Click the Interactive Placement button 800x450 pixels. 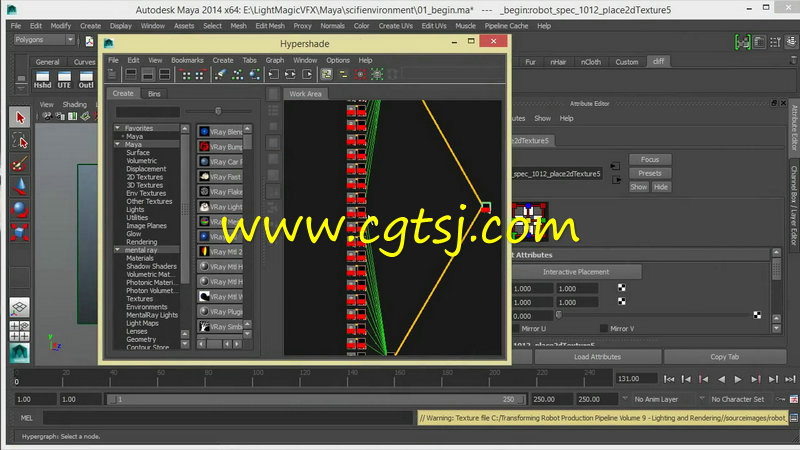[x=576, y=272]
